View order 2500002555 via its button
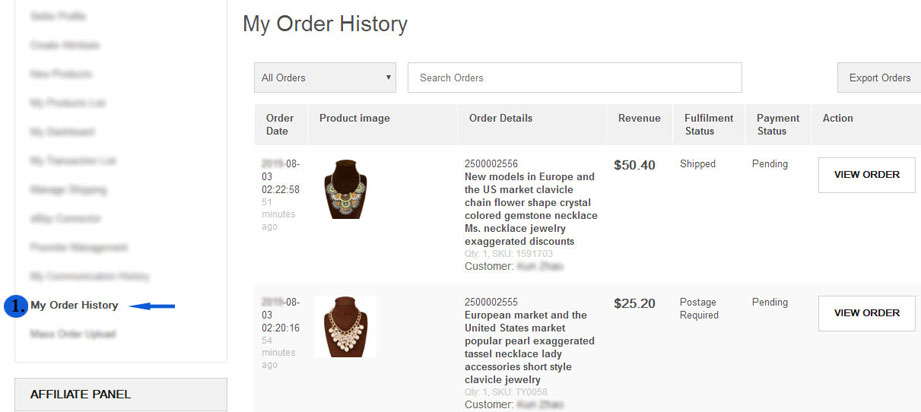 [866, 313]
